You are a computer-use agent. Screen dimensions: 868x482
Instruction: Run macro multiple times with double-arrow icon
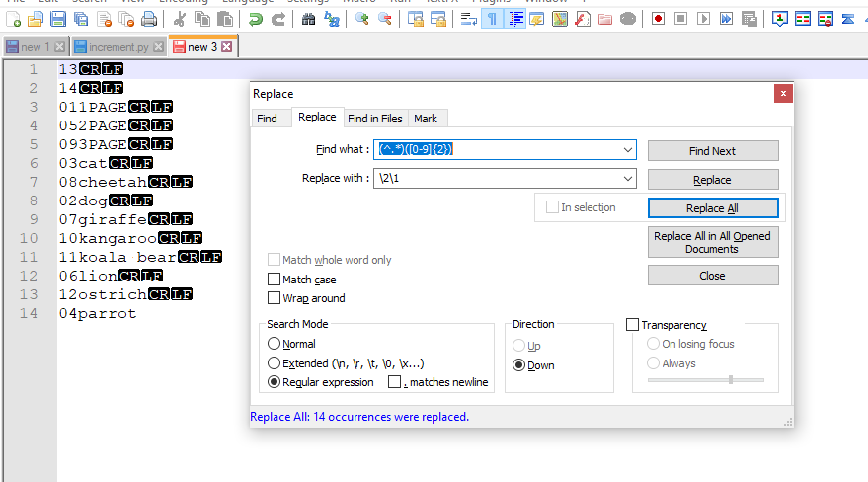tap(726, 20)
